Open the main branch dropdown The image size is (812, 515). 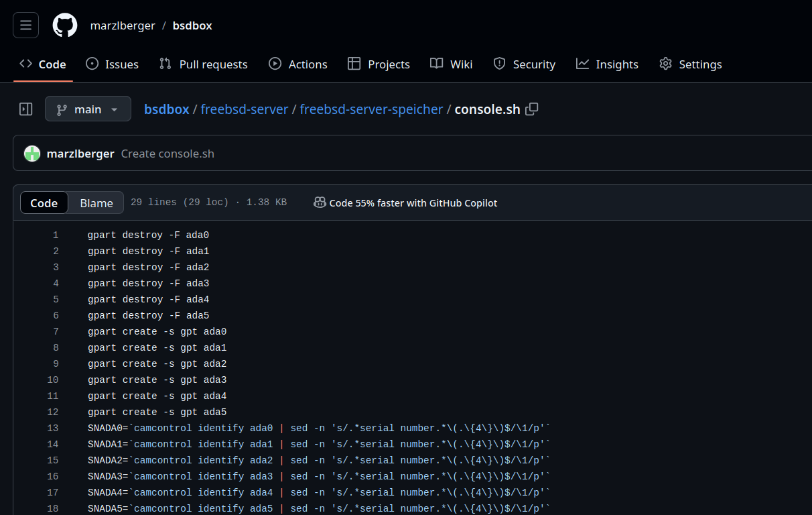88,109
